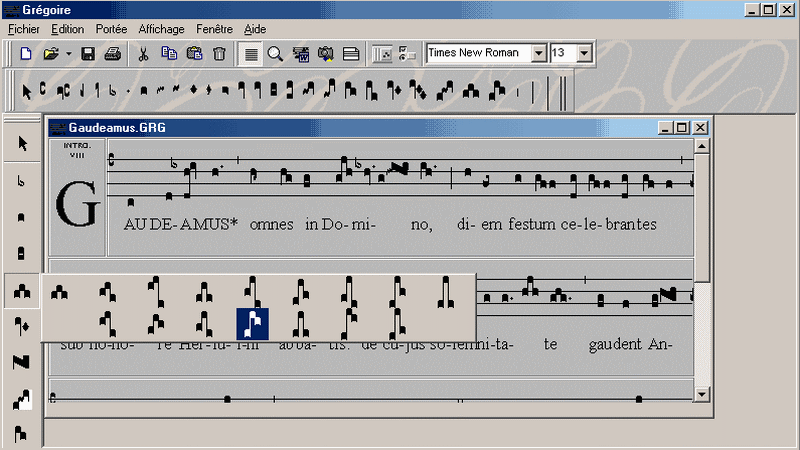Click the large initial letter G
800x450 pixels.
[x=78, y=204]
